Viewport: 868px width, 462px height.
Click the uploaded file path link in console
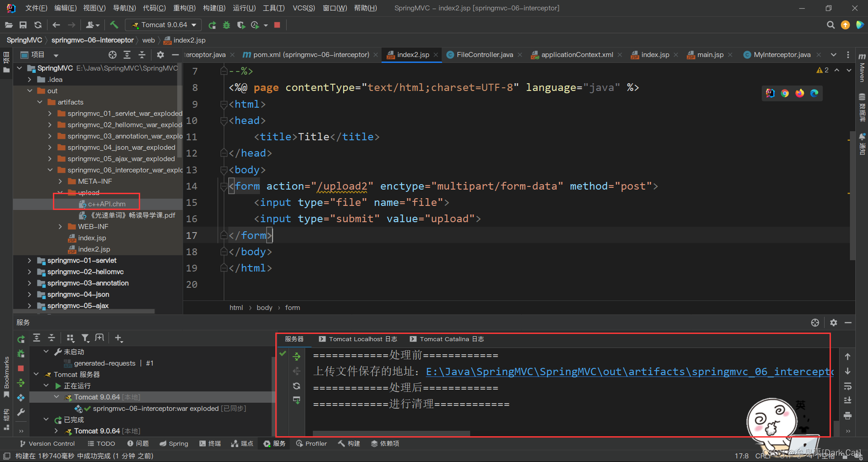pyautogui.click(x=629, y=372)
